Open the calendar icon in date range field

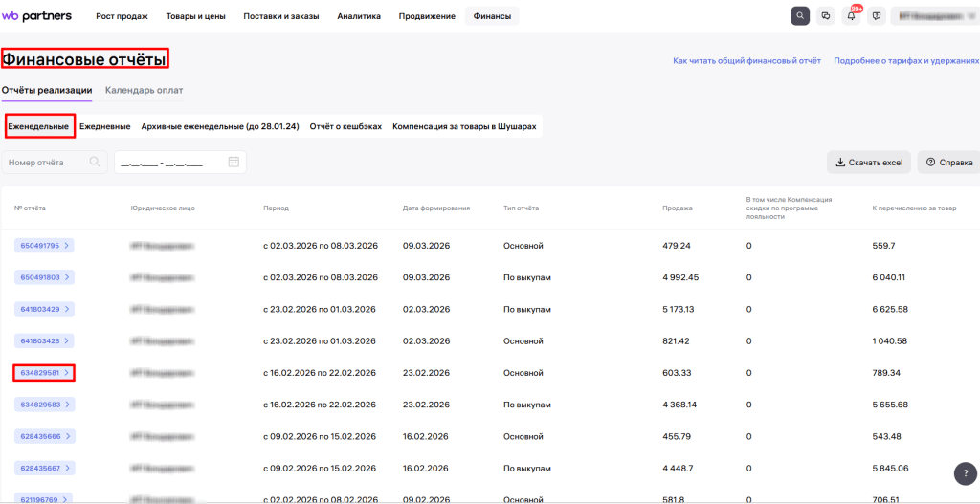point(234,162)
